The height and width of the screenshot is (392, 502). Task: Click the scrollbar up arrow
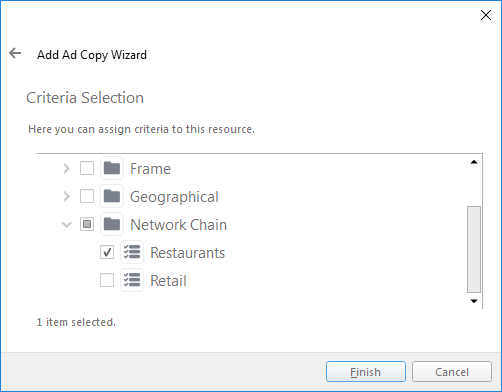click(474, 162)
